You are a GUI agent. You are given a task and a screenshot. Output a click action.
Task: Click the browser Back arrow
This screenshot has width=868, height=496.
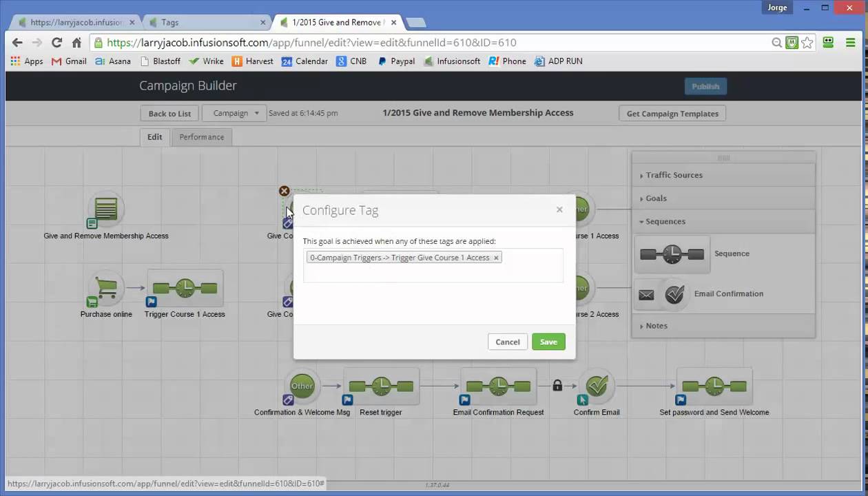point(17,43)
